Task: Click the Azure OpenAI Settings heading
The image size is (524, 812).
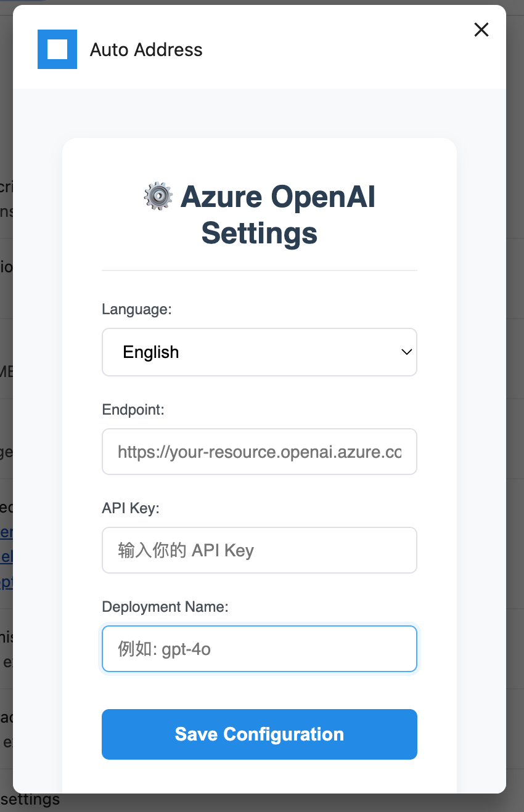Action: 259,214
